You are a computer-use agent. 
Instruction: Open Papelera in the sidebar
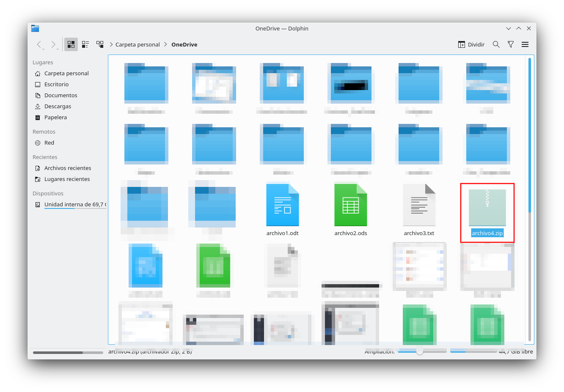pos(55,117)
